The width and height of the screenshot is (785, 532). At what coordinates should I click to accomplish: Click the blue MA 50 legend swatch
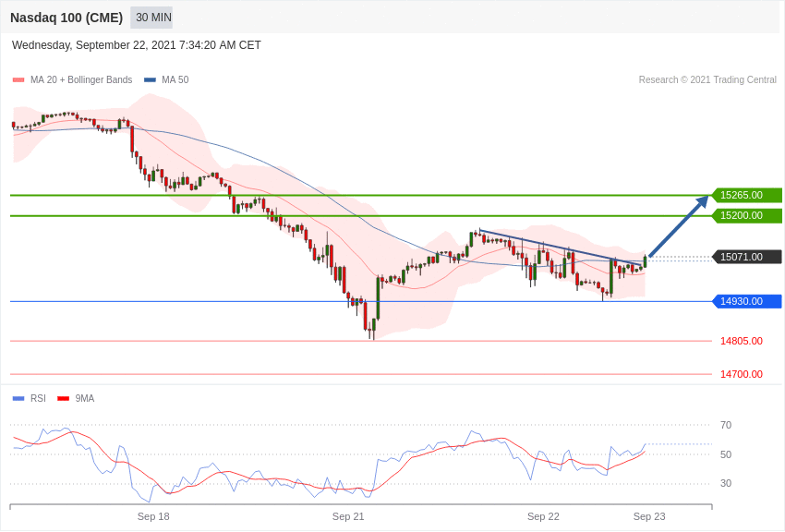point(150,79)
